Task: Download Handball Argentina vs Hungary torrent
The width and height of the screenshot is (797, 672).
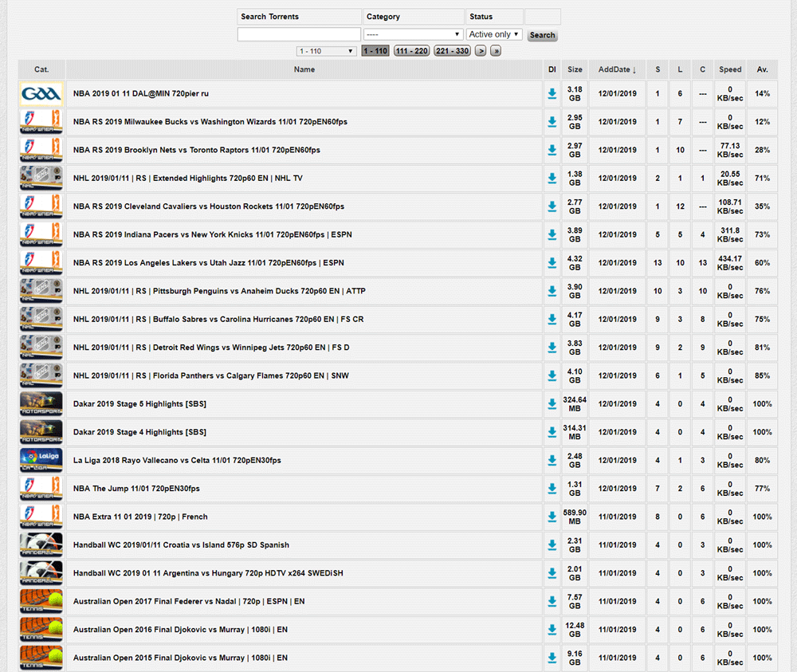Action: click(x=552, y=573)
